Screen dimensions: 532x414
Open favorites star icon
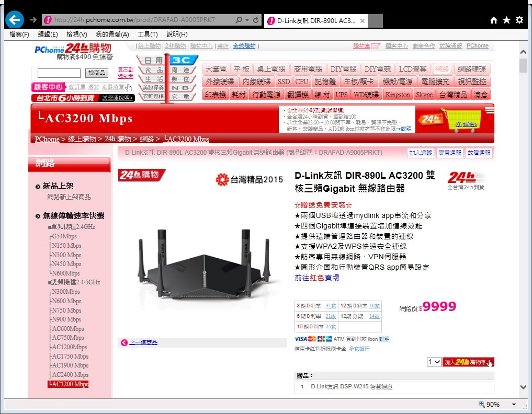506,20
